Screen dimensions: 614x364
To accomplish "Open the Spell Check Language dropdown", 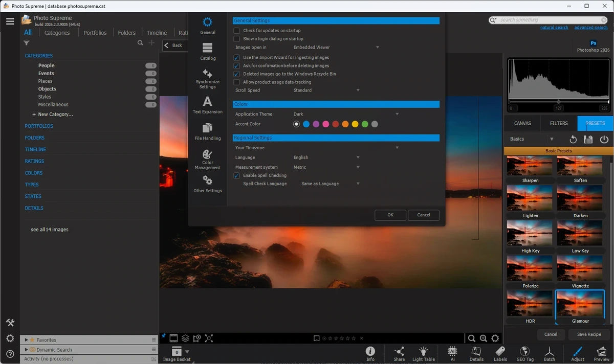I will (331, 184).
